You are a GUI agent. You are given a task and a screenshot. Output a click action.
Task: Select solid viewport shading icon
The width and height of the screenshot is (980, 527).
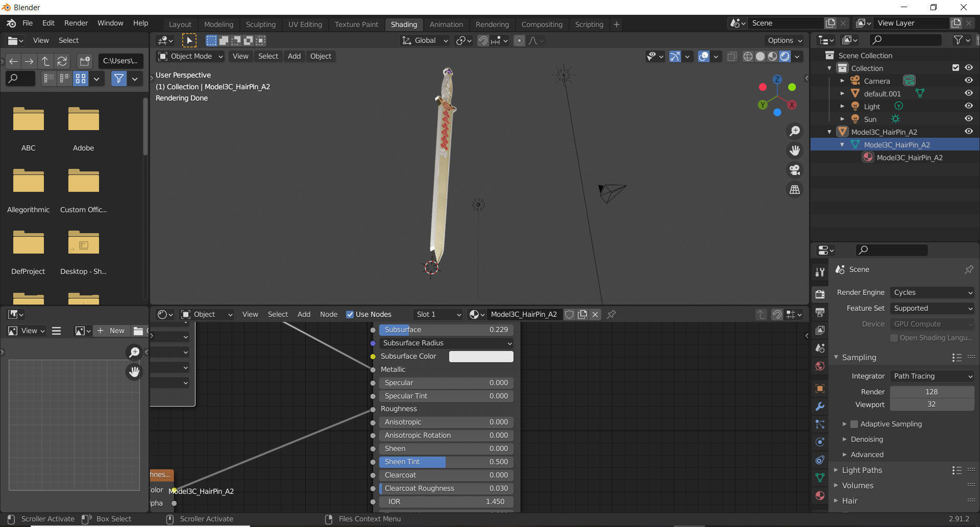coord(760,56)
